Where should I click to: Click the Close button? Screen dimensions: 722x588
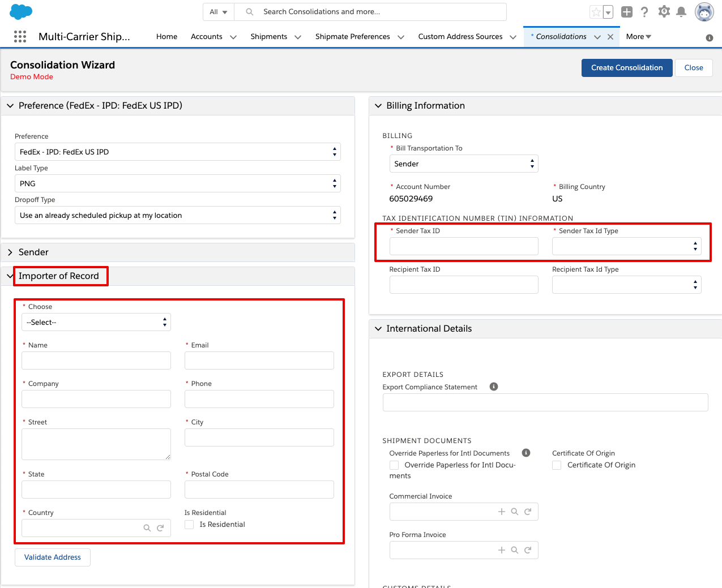click(694, 68)
